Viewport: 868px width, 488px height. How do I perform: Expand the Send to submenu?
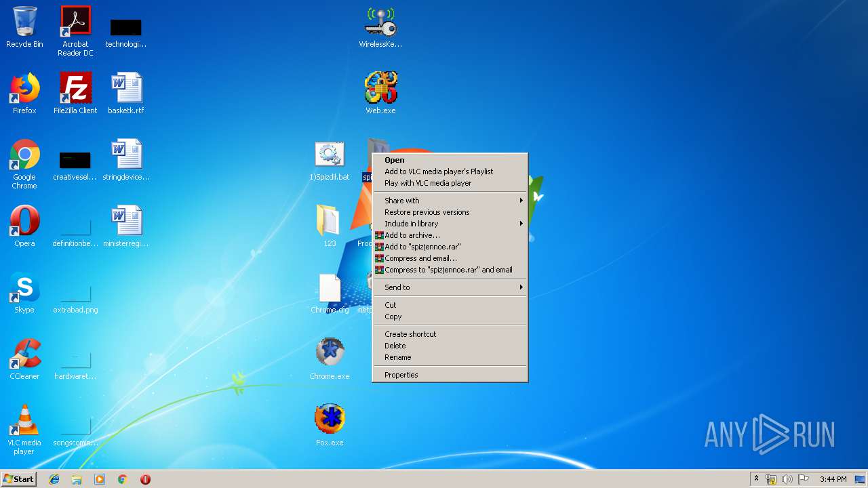(450, 287)
